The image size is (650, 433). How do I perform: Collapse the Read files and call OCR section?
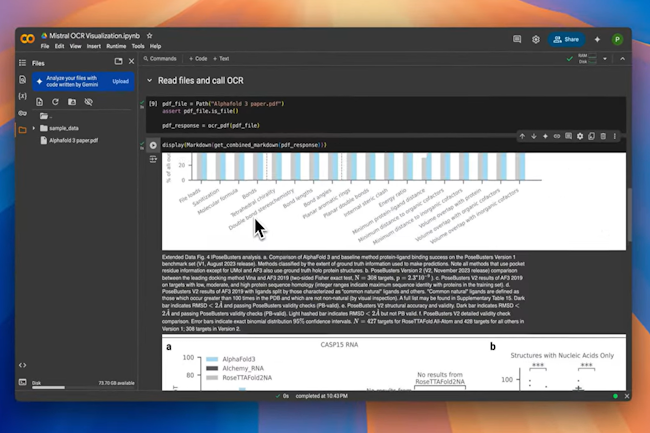tap(149, 81)
